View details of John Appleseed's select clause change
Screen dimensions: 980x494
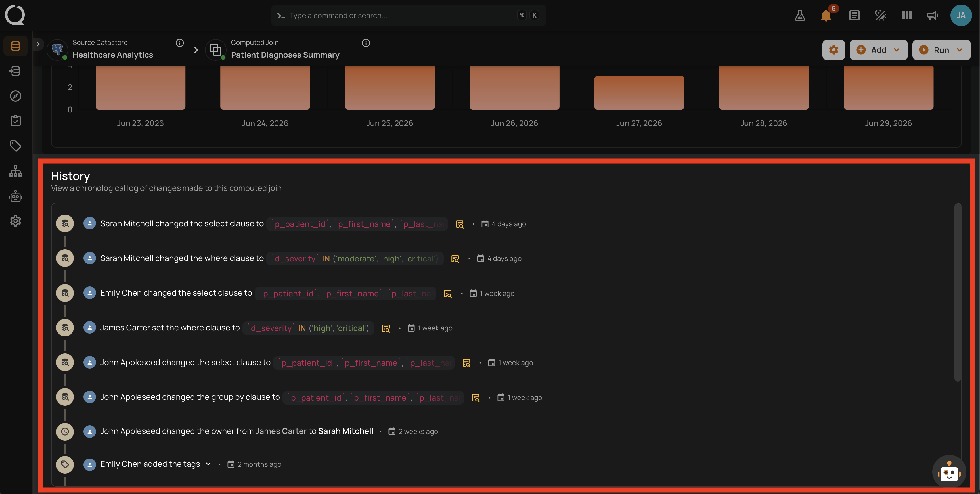click(x=466, y=363)
